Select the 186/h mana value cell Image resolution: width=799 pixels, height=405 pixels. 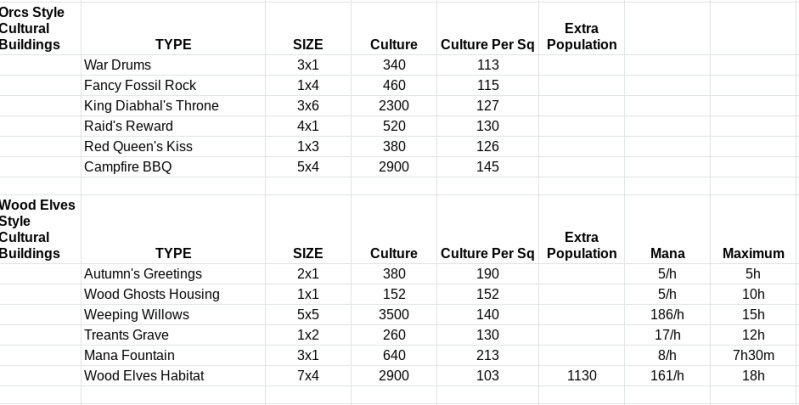pyautogui.click(x=667, y=314)
